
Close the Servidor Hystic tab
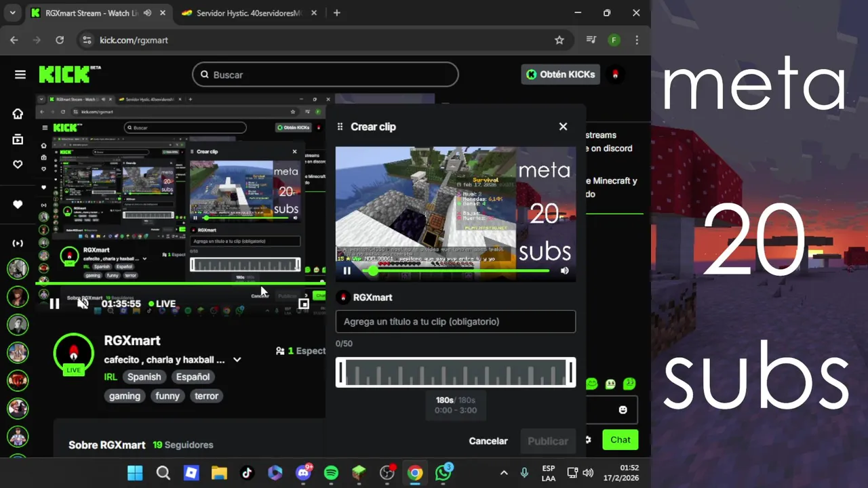click(315, 13)
